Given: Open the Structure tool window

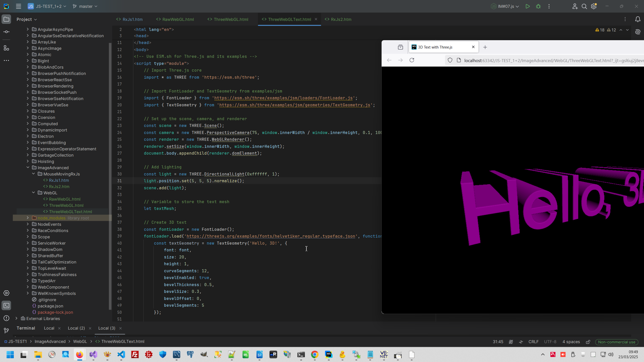Looking at the screenshot, I should pyautogui.click(x=7, y=48).
